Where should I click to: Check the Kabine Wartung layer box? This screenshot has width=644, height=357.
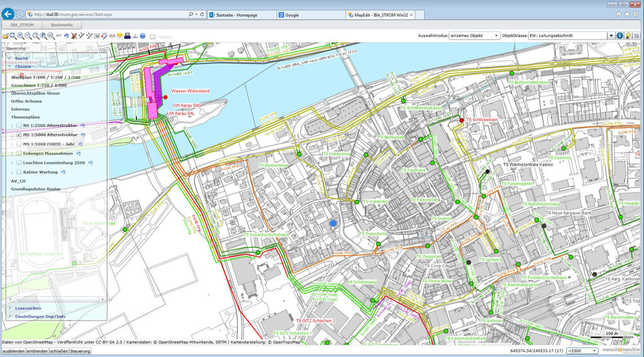[x=19, y=172]
